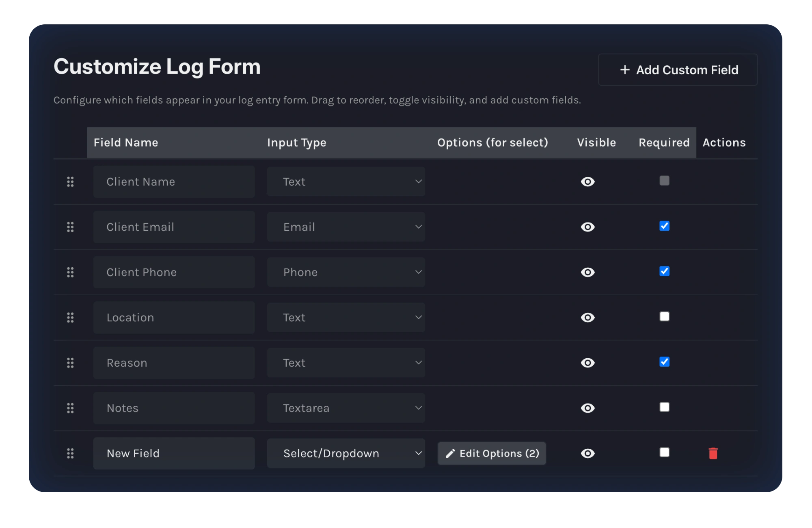Delete the New Field row with trash icon
The width and height of the screenshot is (812, 528).
(x=713, y=453)
